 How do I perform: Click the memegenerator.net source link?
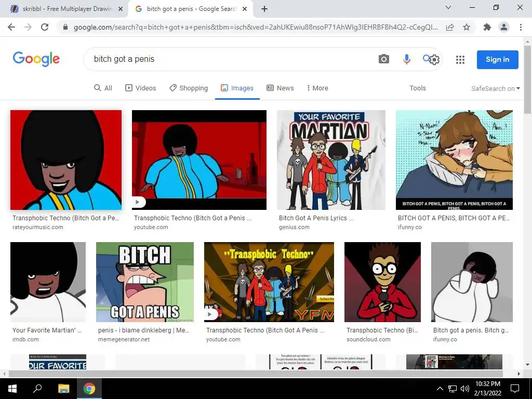[x=124, y=339]
